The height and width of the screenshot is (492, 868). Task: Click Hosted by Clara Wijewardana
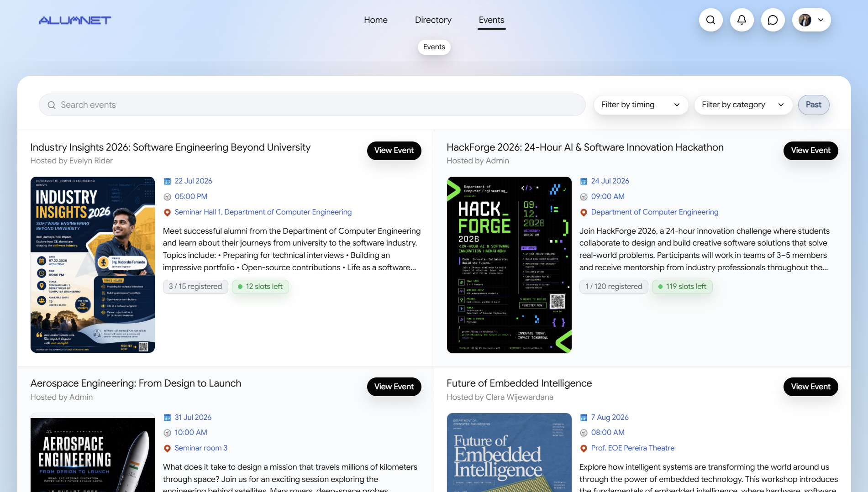point(500,397)
